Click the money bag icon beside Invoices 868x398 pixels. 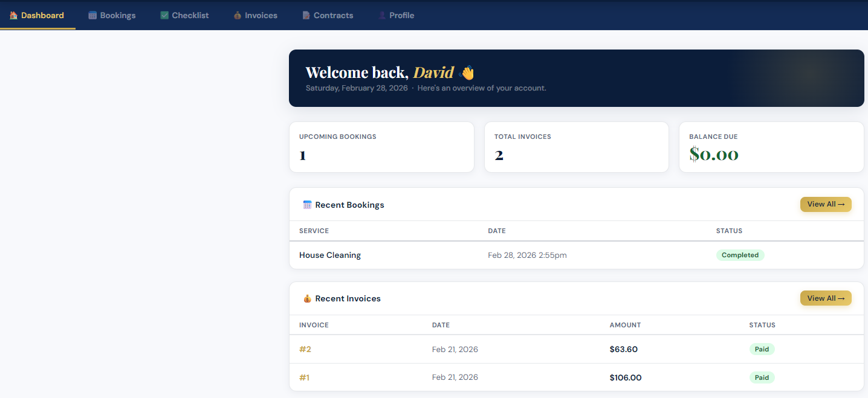point(236,14)
